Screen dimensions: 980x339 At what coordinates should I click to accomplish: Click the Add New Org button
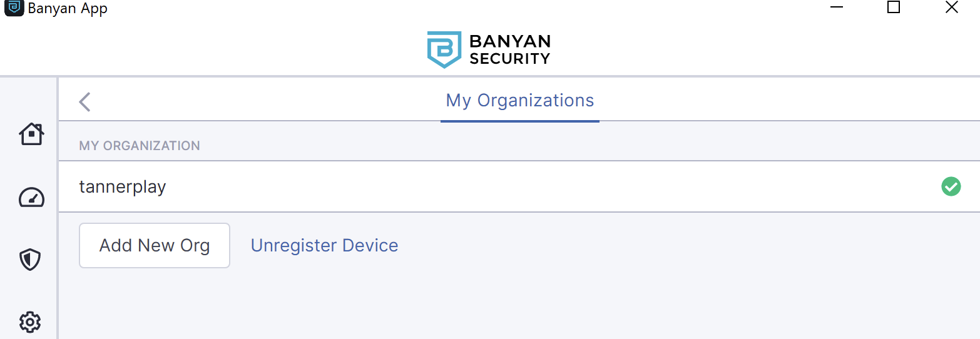point(155,245)
